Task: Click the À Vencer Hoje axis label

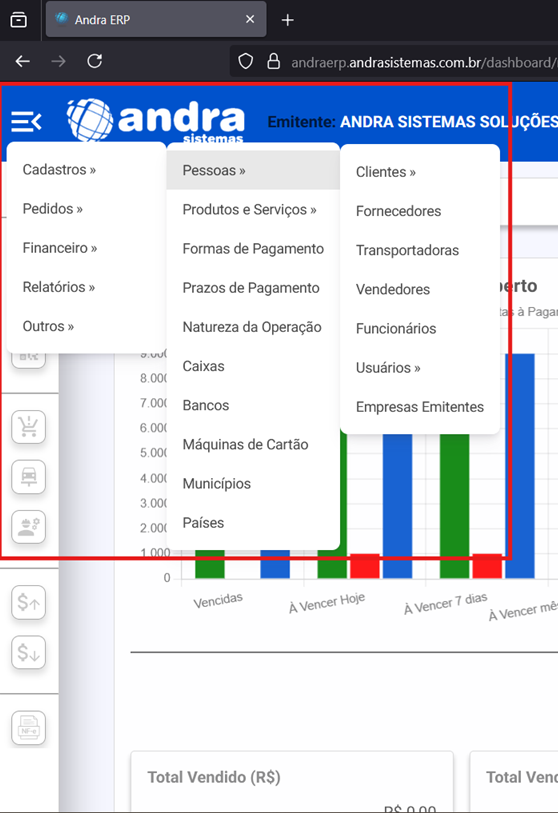Action: 327,603
